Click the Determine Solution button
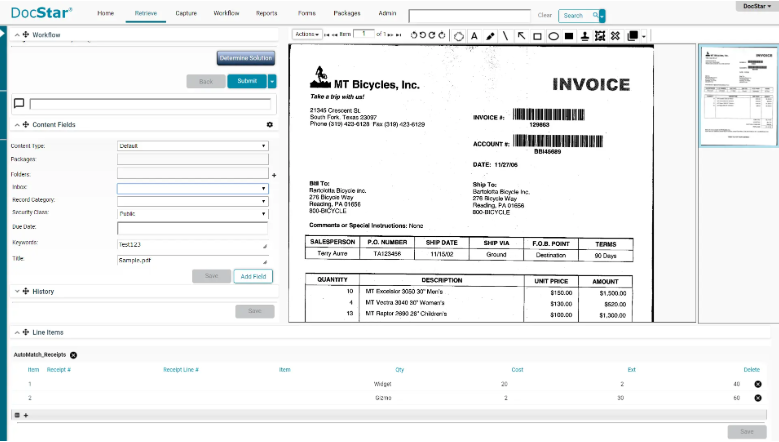The height and width of the screenshot is (442, 779). tap(245, 58)
